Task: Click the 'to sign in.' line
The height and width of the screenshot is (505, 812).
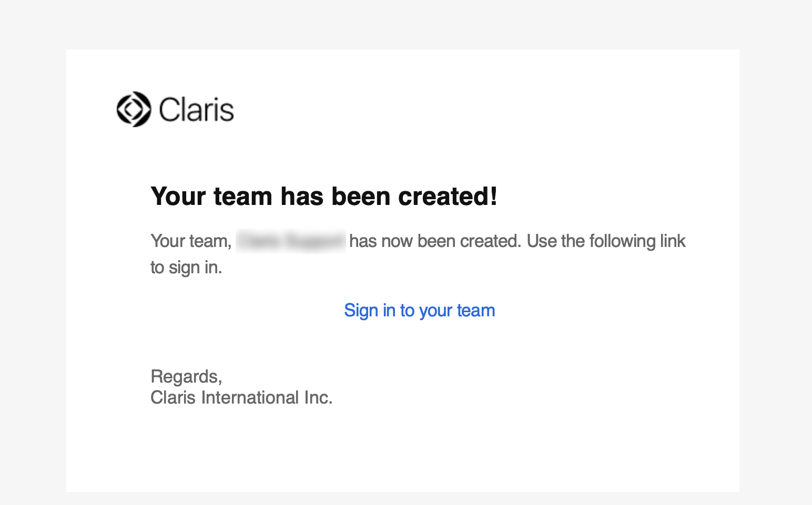Action: [x=186, y=267]
